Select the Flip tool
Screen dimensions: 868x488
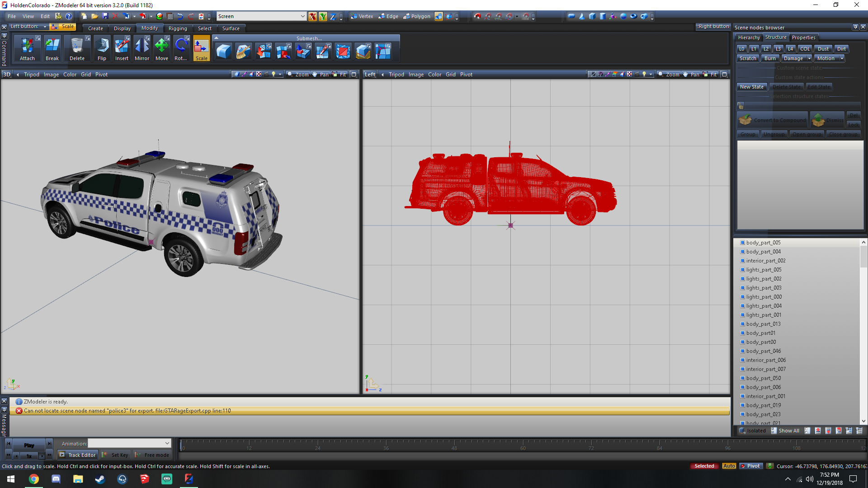[102, 49]
